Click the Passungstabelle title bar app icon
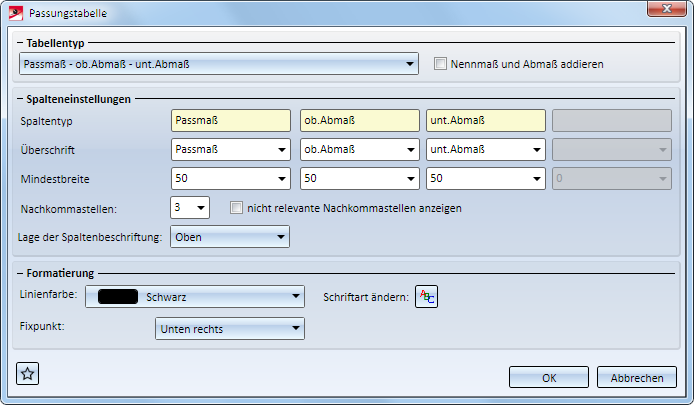Image resolution: width=694 pixels, height=405 pixels. coord(15,13)
